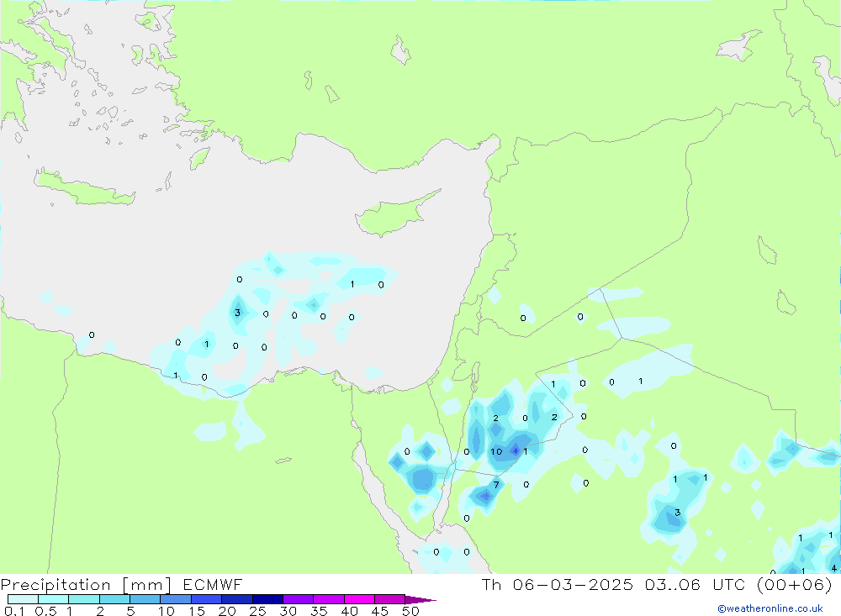Select the 0.5–1 mm legend color box
The width and height of the screenshot is (841, 616).
[x=54, y=599]
